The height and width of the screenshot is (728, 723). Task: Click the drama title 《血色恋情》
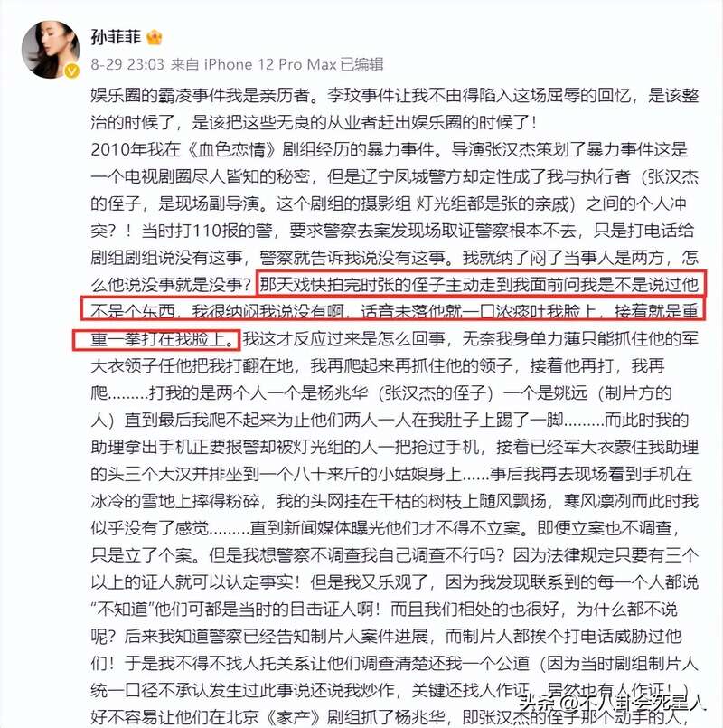232,149
